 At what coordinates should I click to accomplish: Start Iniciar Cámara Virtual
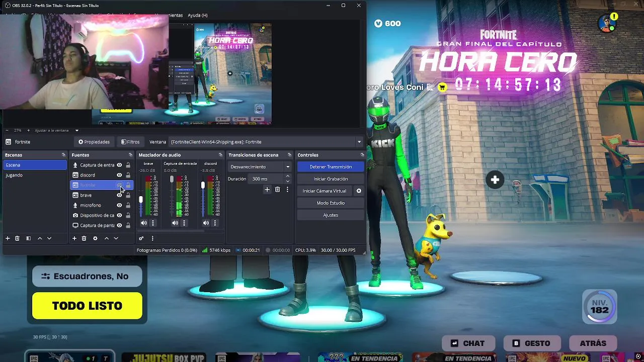coord(325,191)
